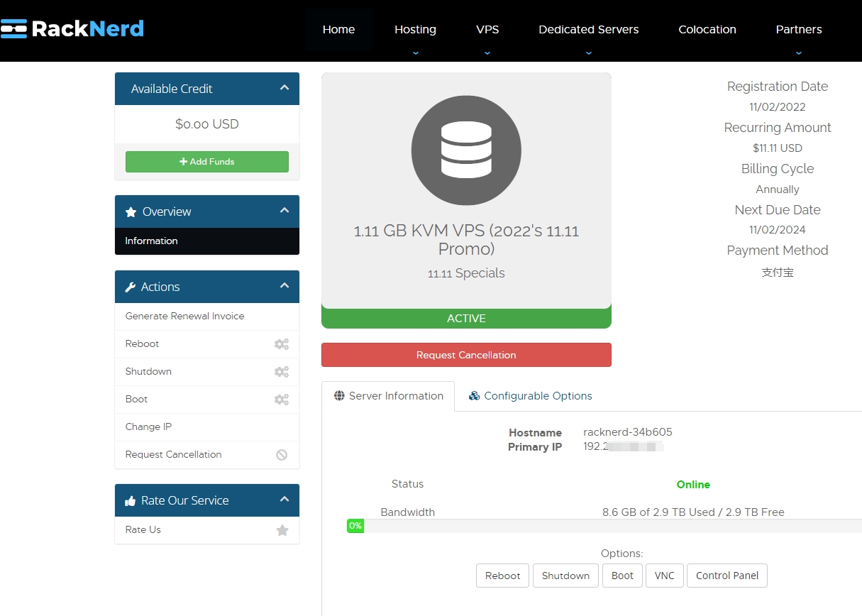Click the Boot button under Options
Screen dimensions: 862x616
[x=622, y=576]
